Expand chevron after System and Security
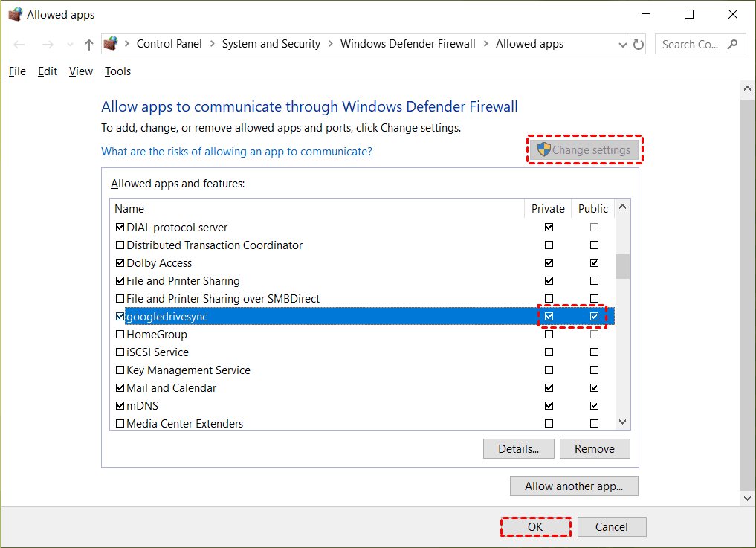Viewport: 756px width, 548px height. [330, 45]
